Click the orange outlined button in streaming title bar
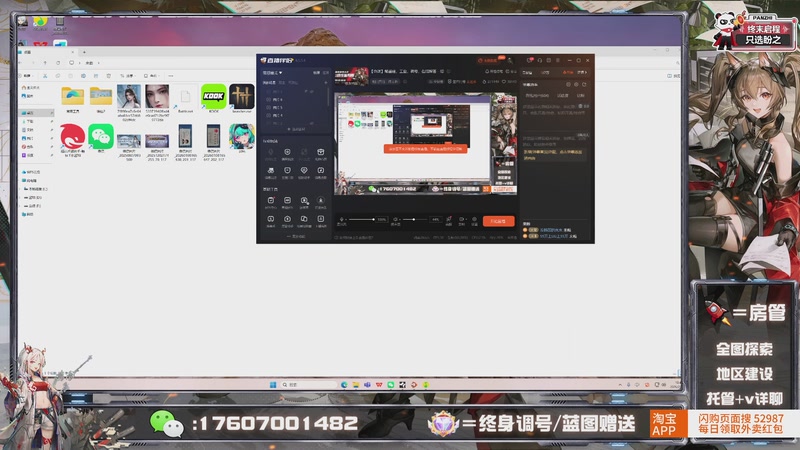Viewport: 800px width, 450px height. [x=488, y=60]
